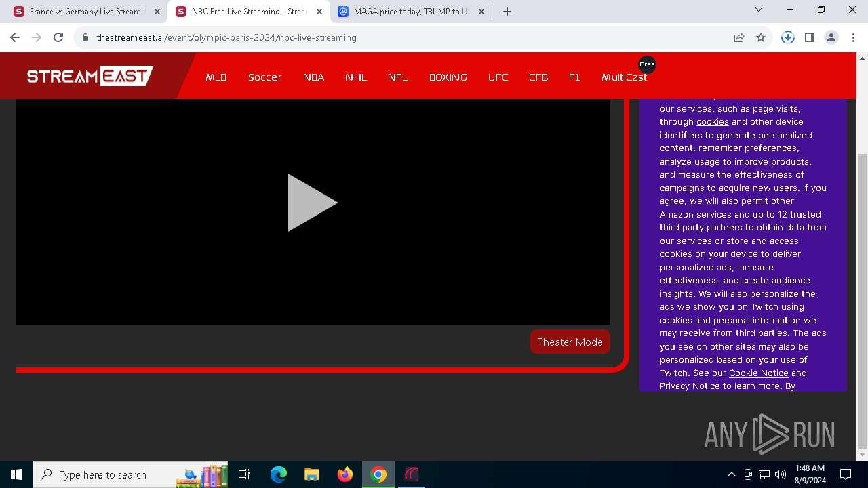Open the network icon in system tray
This screenshot has width=868, height=488.
[x=764, y=474]
